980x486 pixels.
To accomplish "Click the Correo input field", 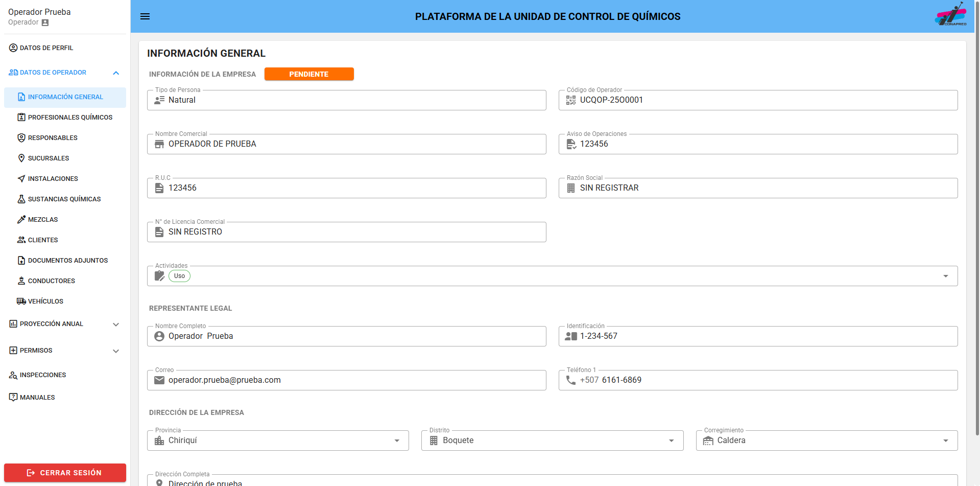I will pyautogui.click(x=347, y=380).
